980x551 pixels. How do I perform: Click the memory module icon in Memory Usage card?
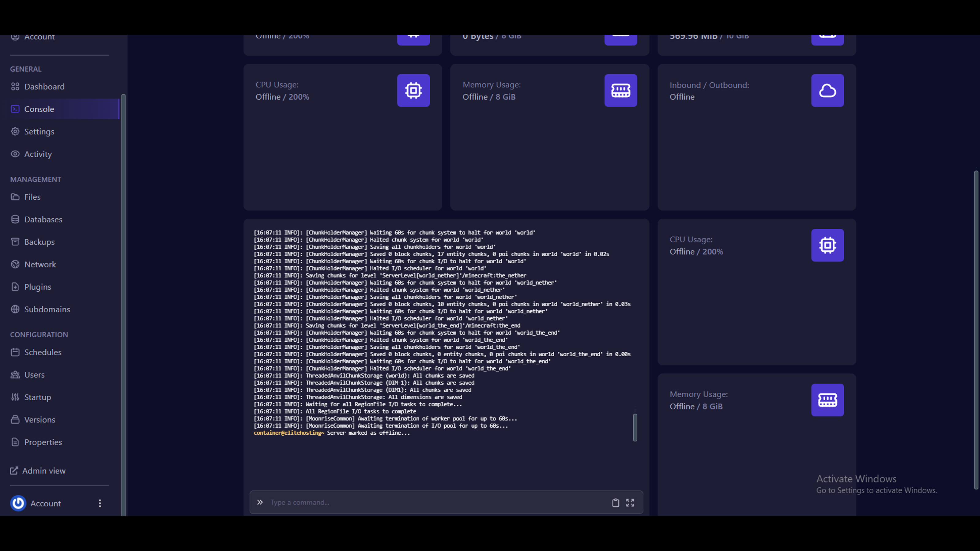[620, 91]
